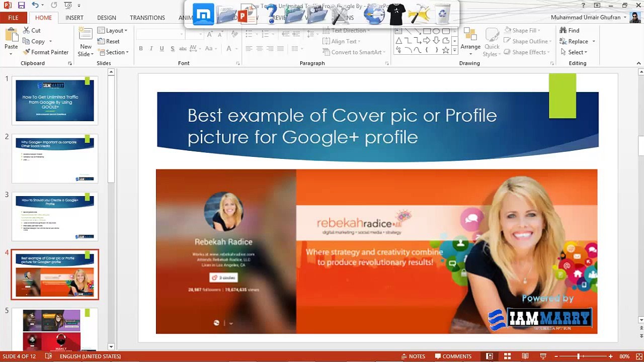This screenshot has height=362, width=644.
Task: Click the thumbnail pane scroll down arrow
Action: tap(111, 346)
